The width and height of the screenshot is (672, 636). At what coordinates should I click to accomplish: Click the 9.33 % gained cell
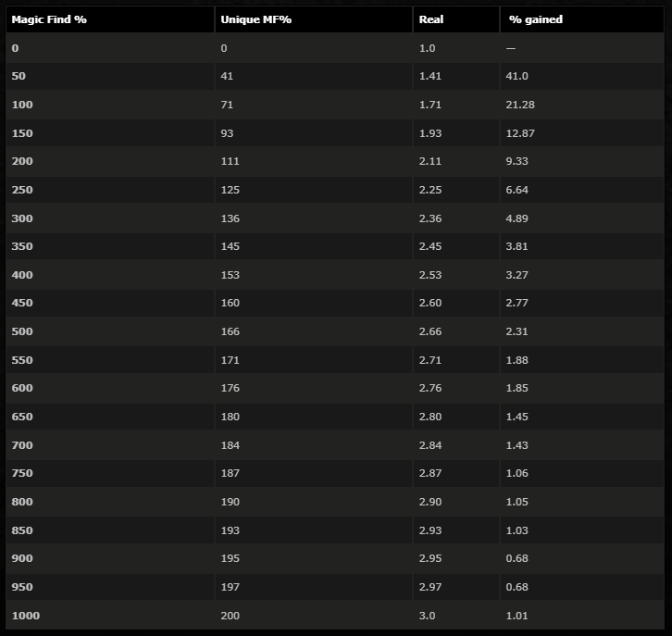pyautogui.click(x=519, y=161)
